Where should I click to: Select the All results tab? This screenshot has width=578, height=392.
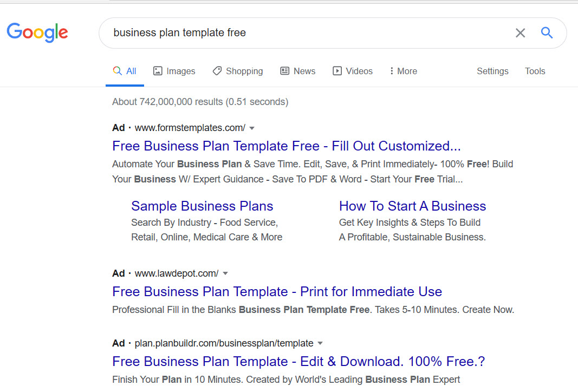point(125,71)
